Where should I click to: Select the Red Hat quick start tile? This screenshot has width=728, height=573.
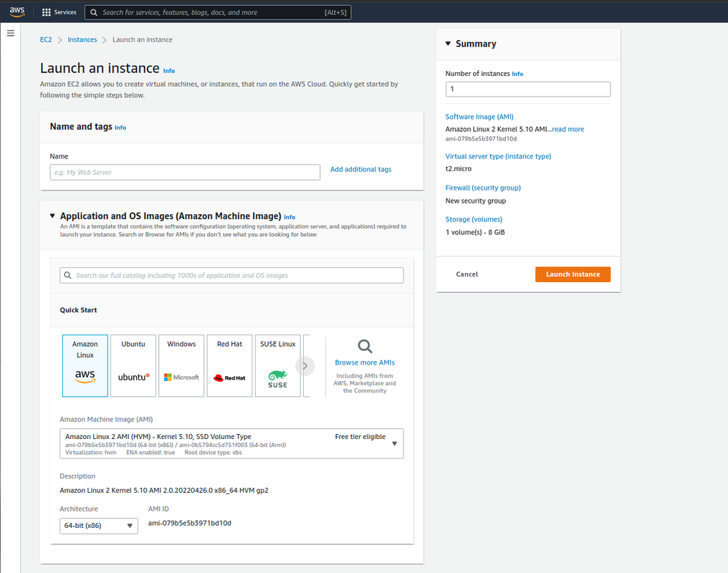230,365
